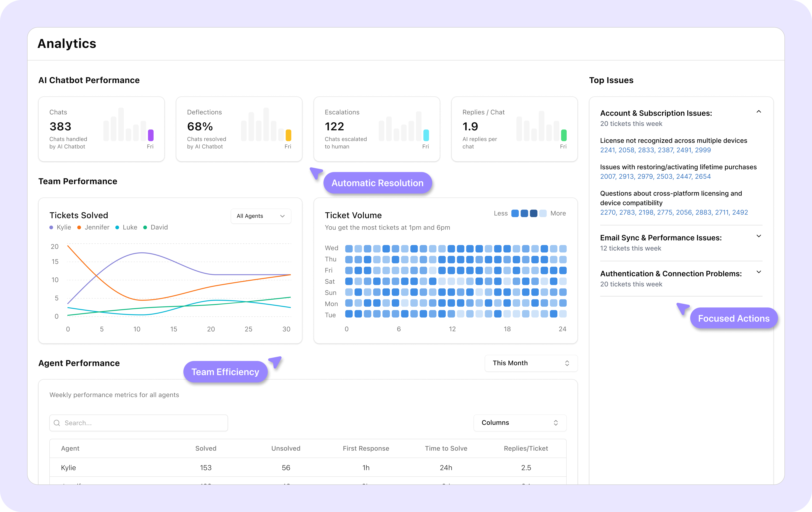Viewport: 812px width, 512px height.
Task: Toggle Jennifer's series visibility in Tickets Solved
Action: [79, 227]
